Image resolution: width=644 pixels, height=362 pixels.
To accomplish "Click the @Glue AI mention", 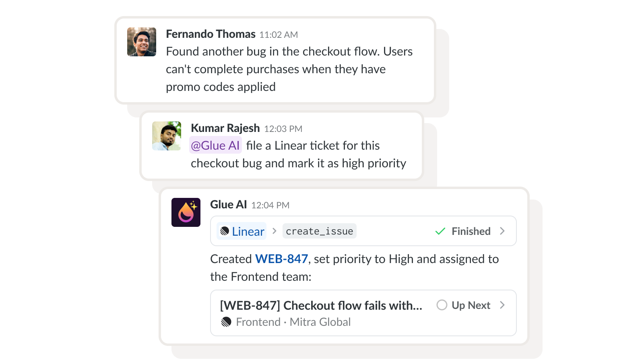I will click(x=216, y=146).
